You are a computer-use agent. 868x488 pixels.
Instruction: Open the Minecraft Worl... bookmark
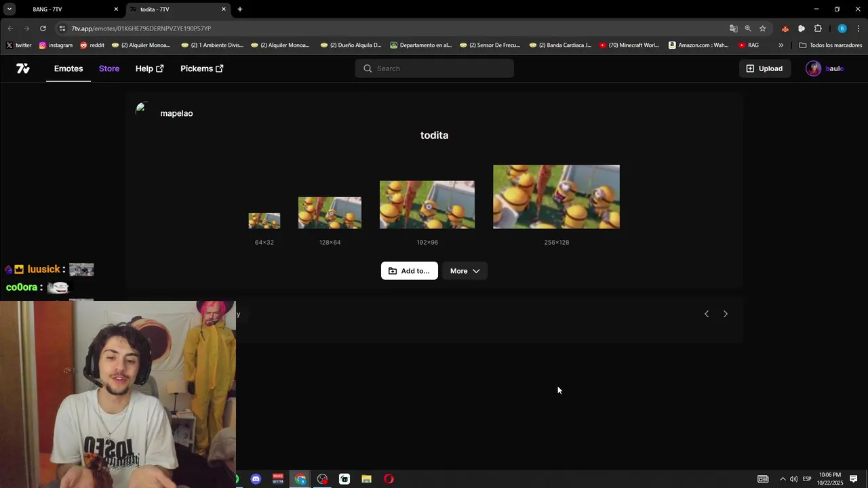coord(629,45)
